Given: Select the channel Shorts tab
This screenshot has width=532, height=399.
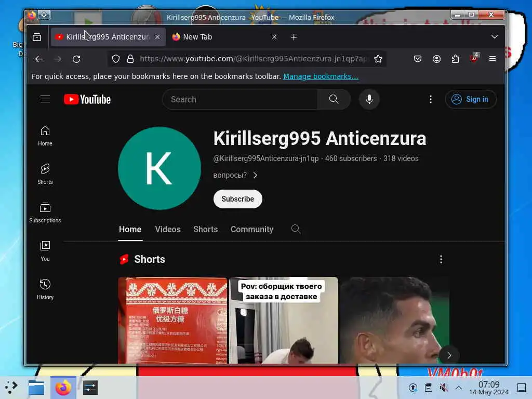Looking at the screenshot, I should [x=206, y=229].
